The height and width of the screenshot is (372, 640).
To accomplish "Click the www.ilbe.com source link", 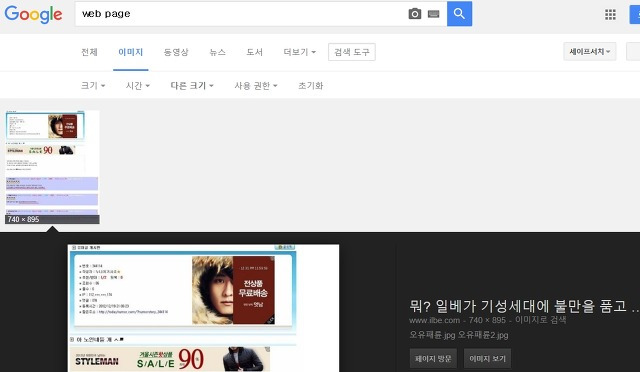I will point(434,320).
